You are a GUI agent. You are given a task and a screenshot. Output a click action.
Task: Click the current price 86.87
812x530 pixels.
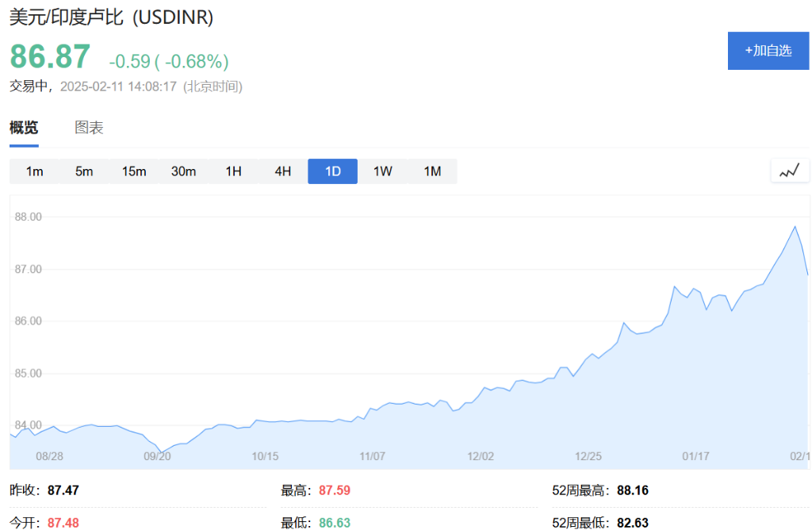coord(50,57)
